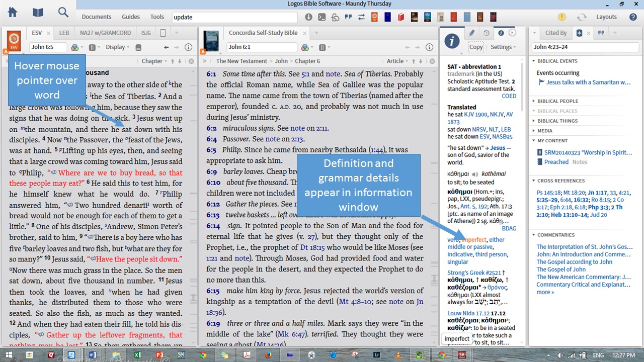Click the swap arrows shortcut icon
The width and height of the screenshot is (644, 362).
(x=361, y=17)
